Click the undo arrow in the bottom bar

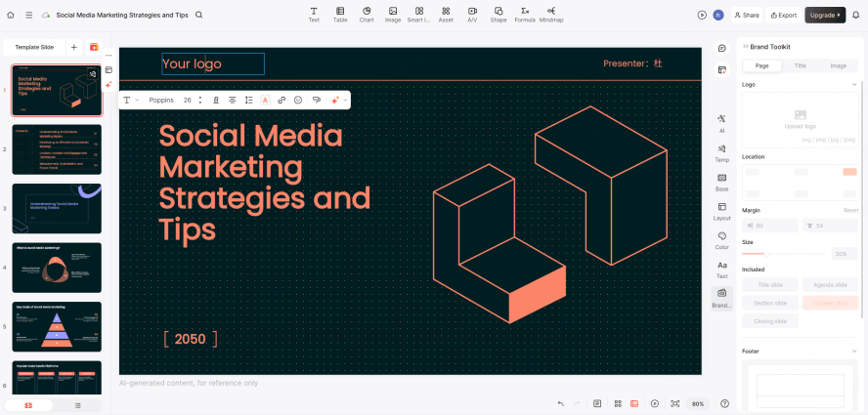coord(560,403)
